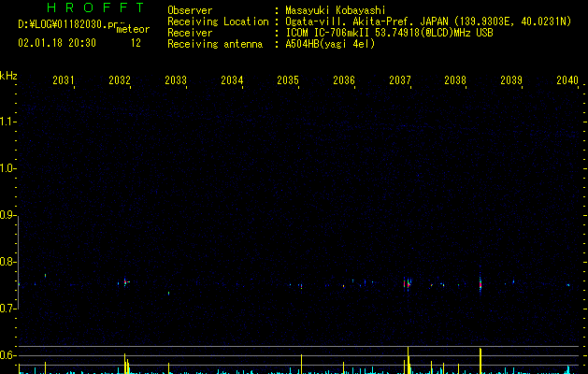Click the 2035 time axis marker
The image size is (588, 374).
(288, 79)
